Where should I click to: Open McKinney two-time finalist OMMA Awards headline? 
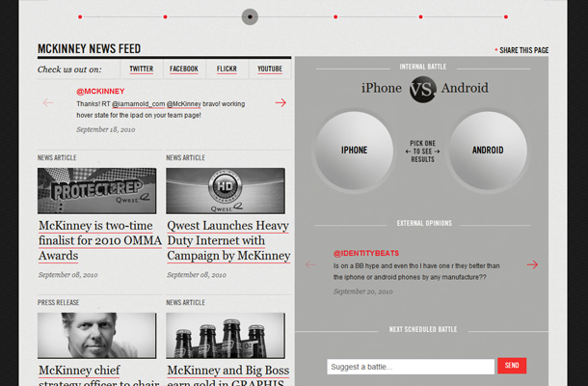tap(99, 240)
